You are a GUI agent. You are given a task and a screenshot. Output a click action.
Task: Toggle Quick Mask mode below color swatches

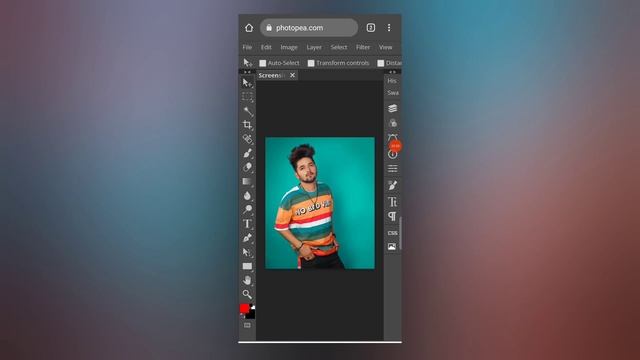coord(247,325)
